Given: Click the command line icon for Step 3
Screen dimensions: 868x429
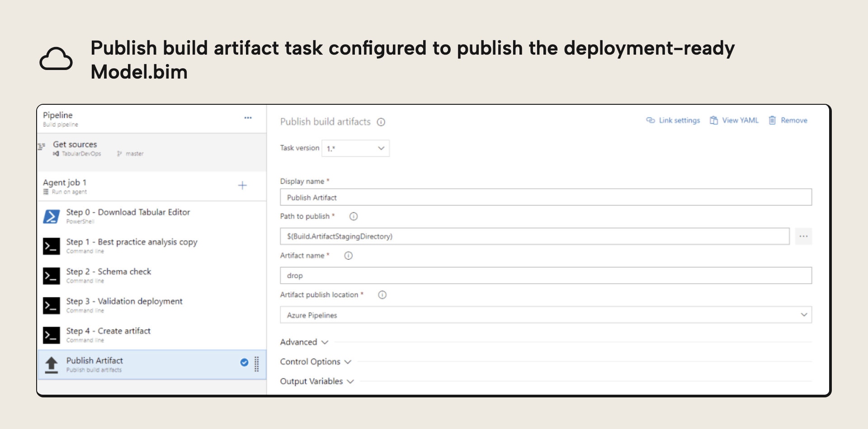Looking at the screenshot, I should pyautogui.click(x=52, y=306).
